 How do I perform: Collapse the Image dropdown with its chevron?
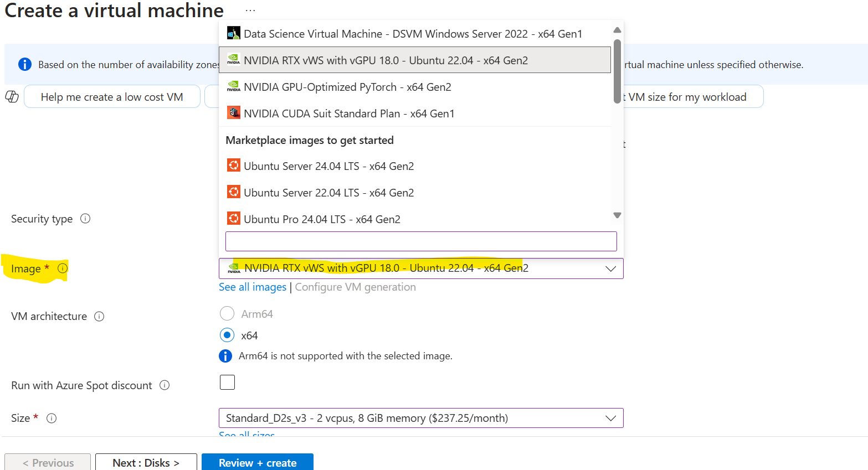click(x=610, y=268)
